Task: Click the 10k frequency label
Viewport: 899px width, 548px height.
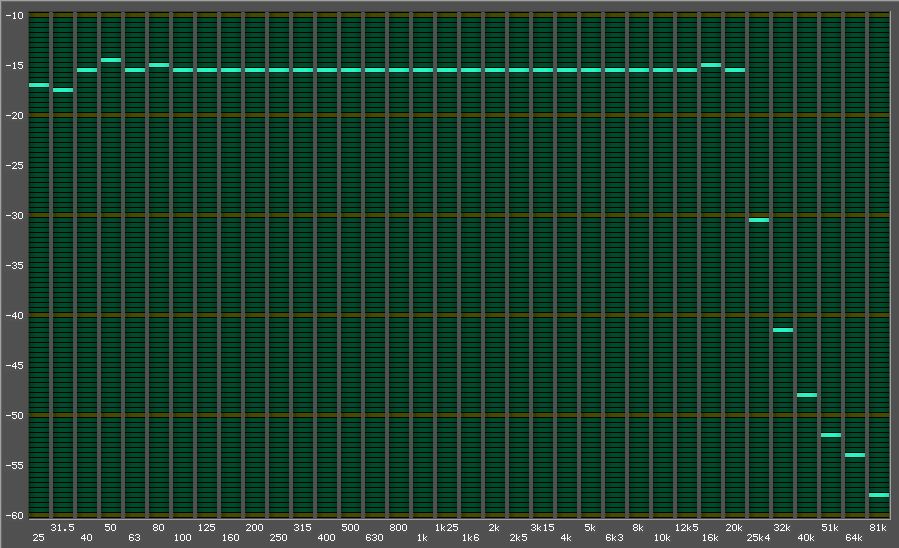Action: (x=662, y=538)
